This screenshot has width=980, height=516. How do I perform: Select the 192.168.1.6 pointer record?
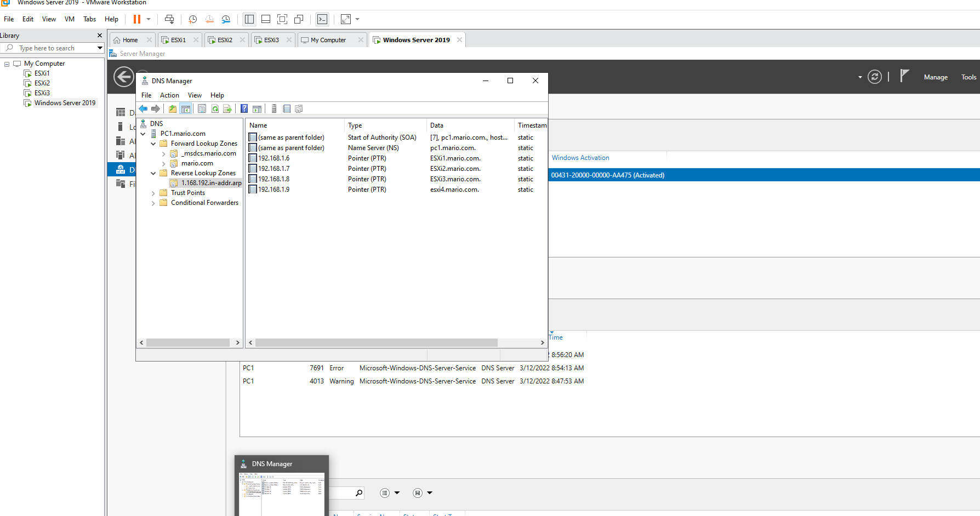click(x=274, y=158)
